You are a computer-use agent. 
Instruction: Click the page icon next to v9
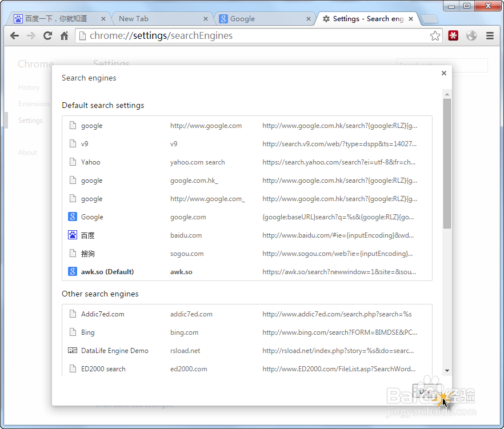(x=73, y=143)
